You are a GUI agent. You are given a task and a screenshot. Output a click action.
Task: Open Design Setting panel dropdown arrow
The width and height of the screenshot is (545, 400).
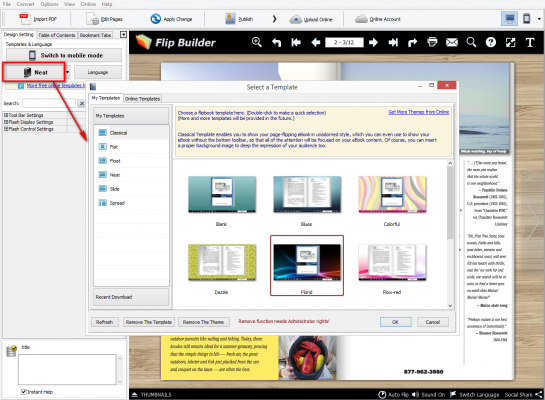tap(123, 34)
